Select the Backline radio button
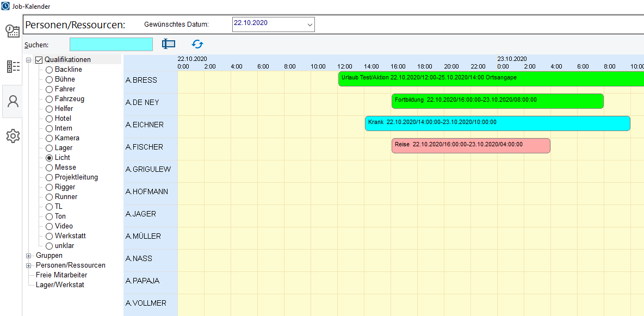The width and height of the screenshot is (644, 316). pos(49,70)
